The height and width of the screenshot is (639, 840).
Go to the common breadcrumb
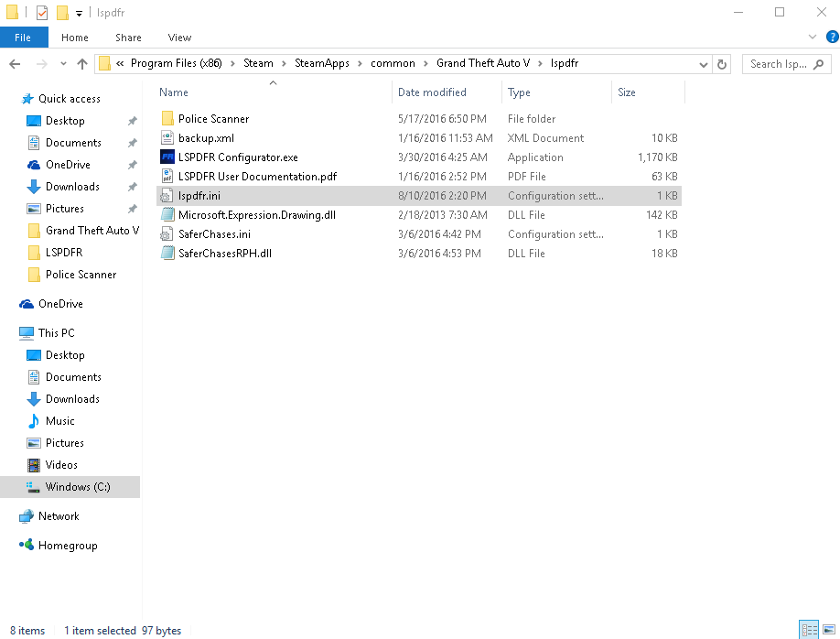393,63
